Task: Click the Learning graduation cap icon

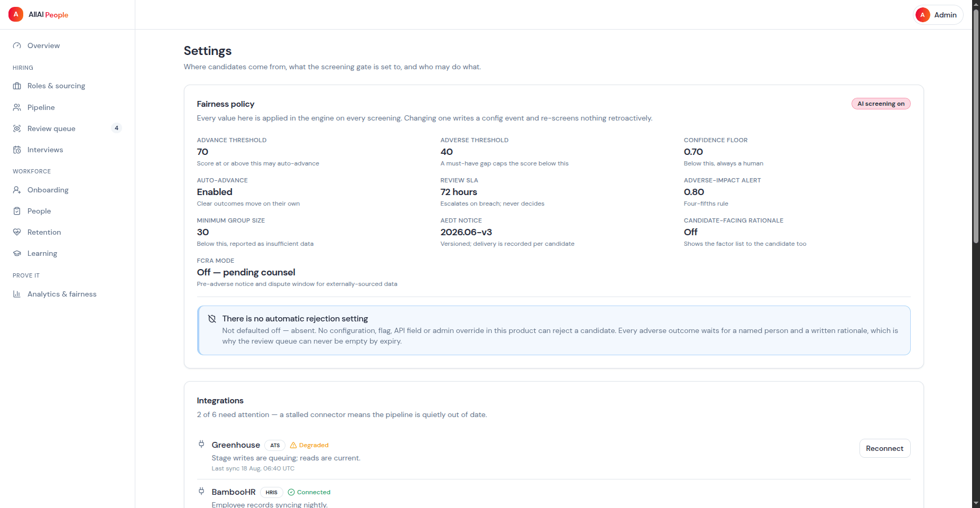Action: tap(17, 253)
